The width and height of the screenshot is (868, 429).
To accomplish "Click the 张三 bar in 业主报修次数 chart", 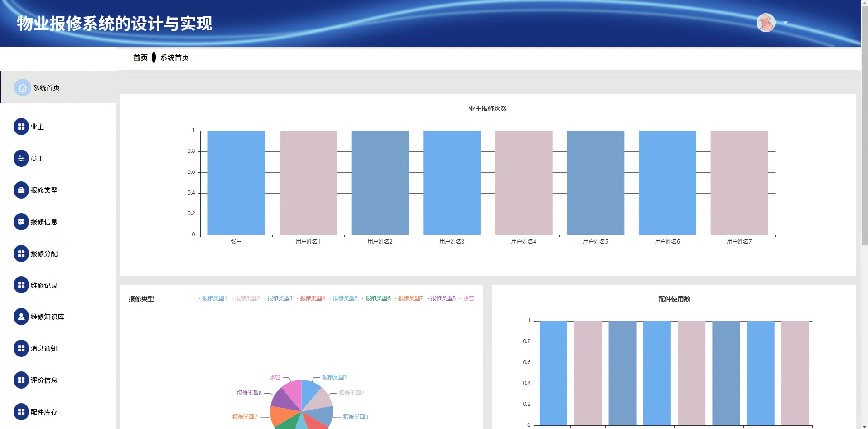I will pyautogui.click(x=236, y=183).
